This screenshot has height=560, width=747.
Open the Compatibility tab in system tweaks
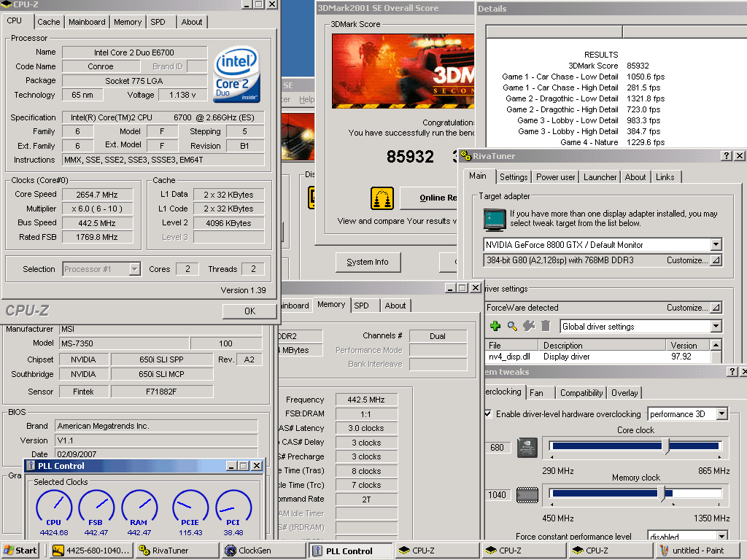pyautogui.click(x=581, y=393)
